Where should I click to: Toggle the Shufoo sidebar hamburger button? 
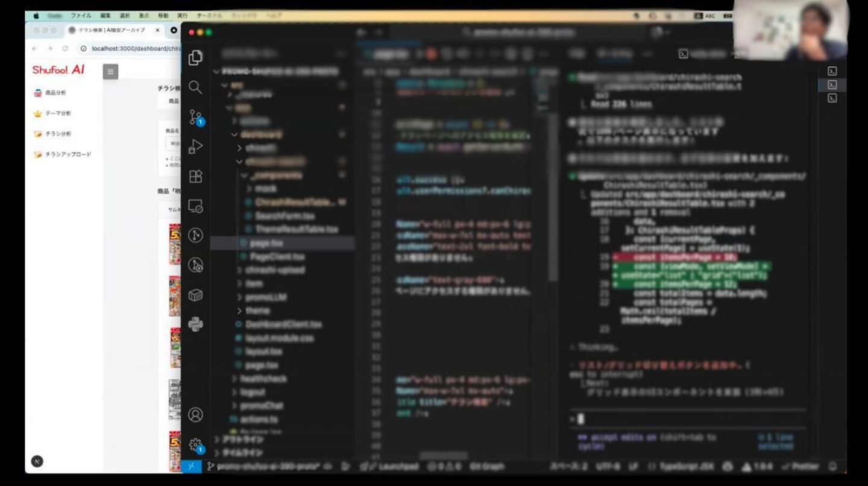tap(110, 72)
